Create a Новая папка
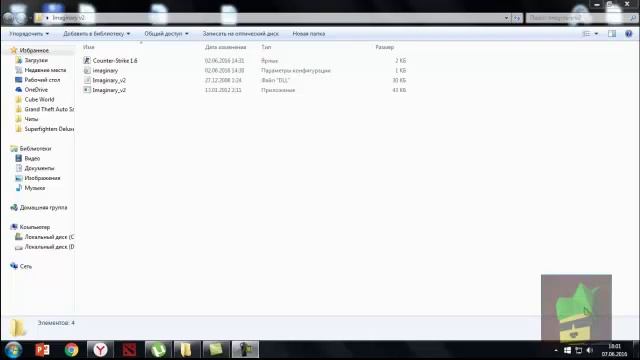640x360 pixels. pos(309,34)
